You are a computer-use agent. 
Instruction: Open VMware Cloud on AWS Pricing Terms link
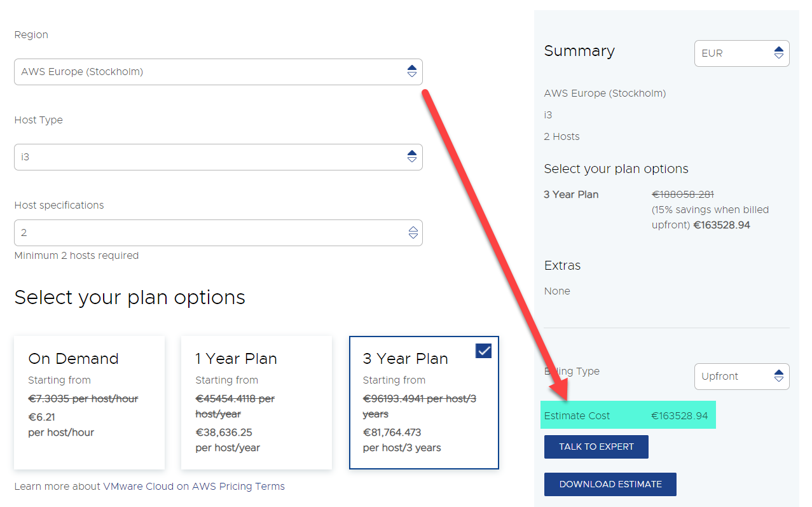(x=149, y=487)
